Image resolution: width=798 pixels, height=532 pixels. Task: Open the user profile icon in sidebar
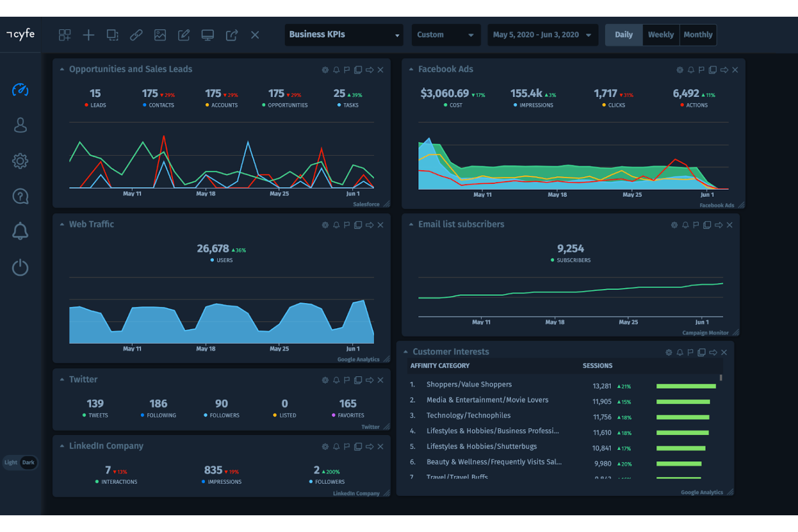click(20, 125)
